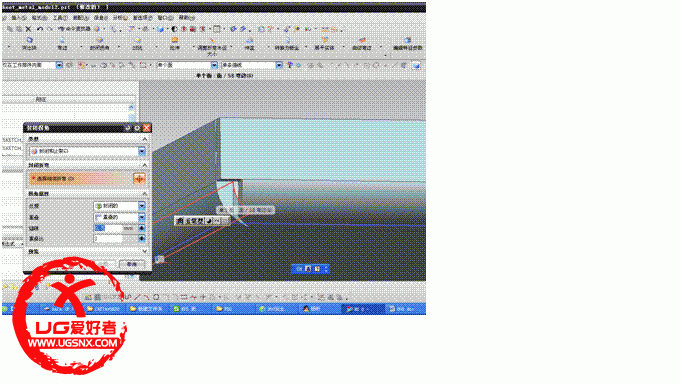Open the NX taskbar button
680x384 pixels.
362,309
